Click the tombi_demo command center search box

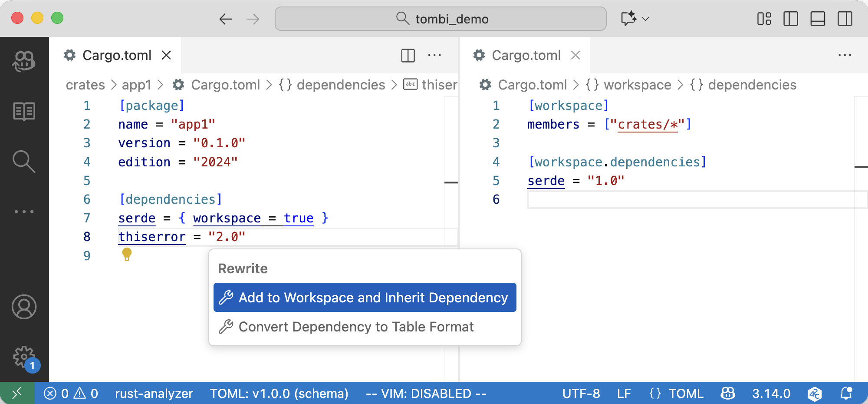441,19
